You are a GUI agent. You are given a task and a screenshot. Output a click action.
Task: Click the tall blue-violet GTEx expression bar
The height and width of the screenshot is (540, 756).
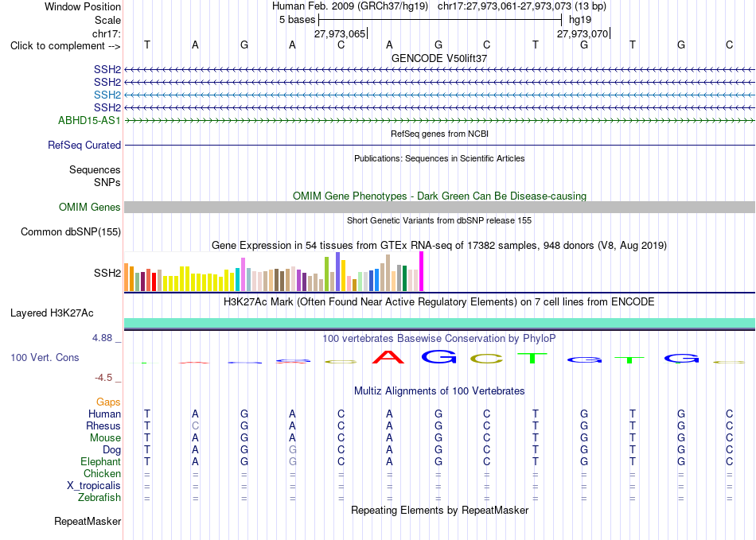tap(338, 271)
